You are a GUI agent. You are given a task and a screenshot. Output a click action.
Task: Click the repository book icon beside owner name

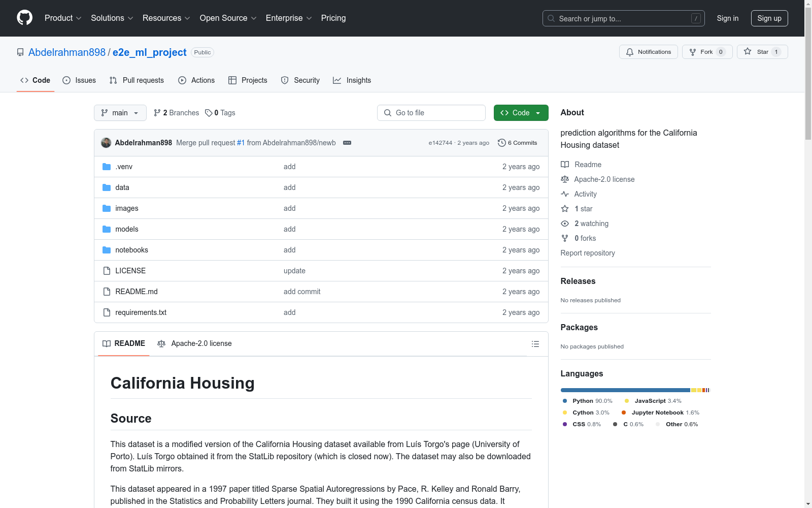coord(20,52)
